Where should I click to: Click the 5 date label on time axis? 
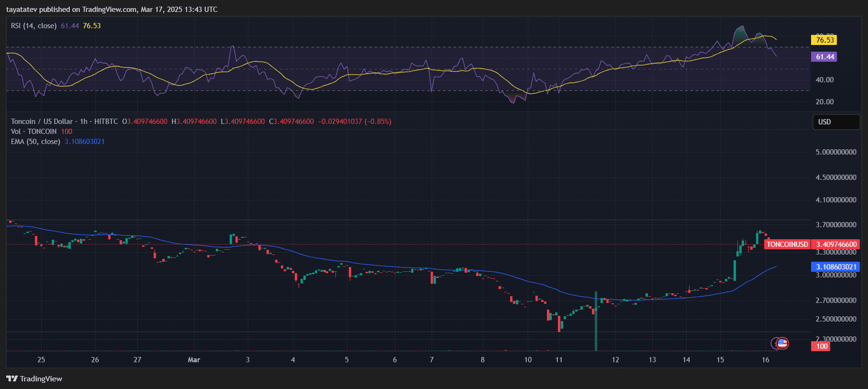click(x=347, y=360)
